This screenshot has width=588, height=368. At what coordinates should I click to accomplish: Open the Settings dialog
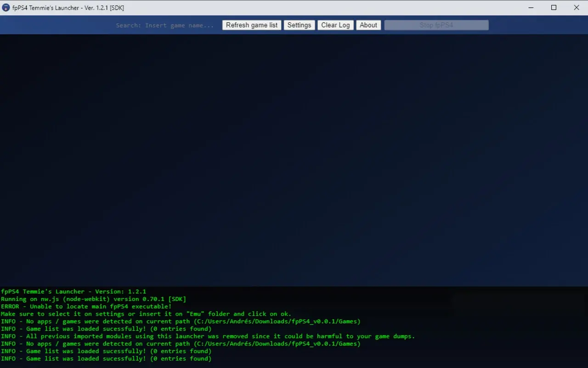[299, 25]
